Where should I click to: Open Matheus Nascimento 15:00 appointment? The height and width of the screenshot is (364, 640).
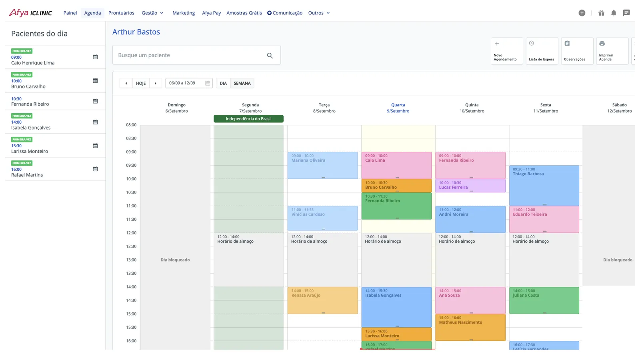point(470,328)
